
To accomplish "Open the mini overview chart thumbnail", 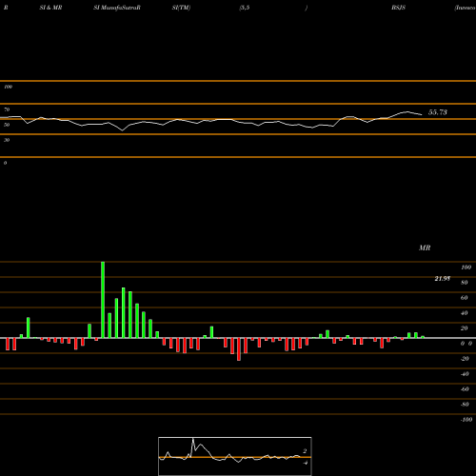I will coord(235,456).
